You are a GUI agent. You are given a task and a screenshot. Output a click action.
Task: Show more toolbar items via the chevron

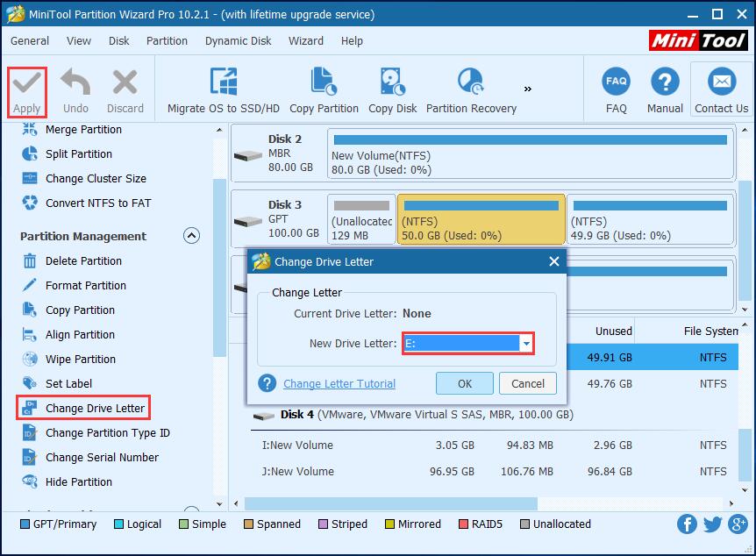tap(528, 89)
